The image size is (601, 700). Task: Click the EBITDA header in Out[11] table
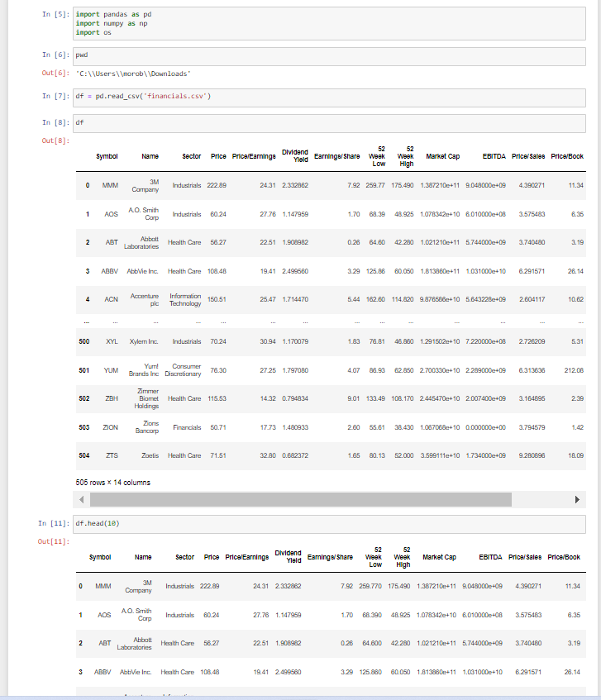(x=490, y=557)
